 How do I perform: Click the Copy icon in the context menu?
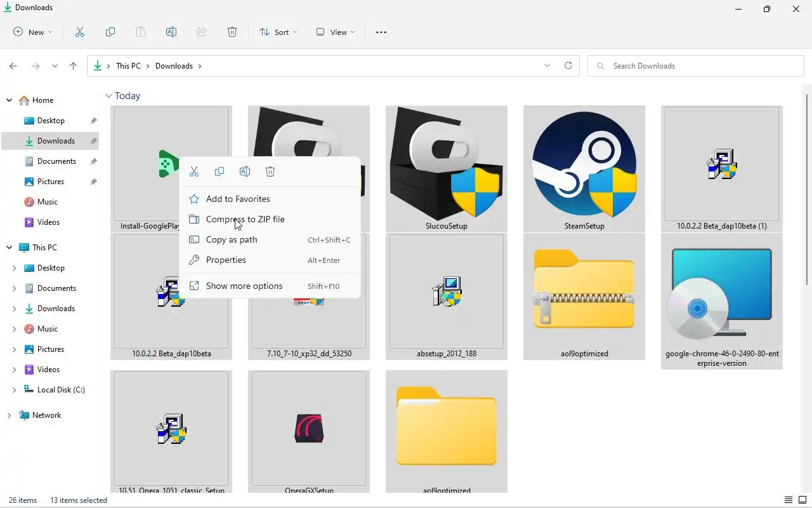pyautogui.click(x=219, y=171)
